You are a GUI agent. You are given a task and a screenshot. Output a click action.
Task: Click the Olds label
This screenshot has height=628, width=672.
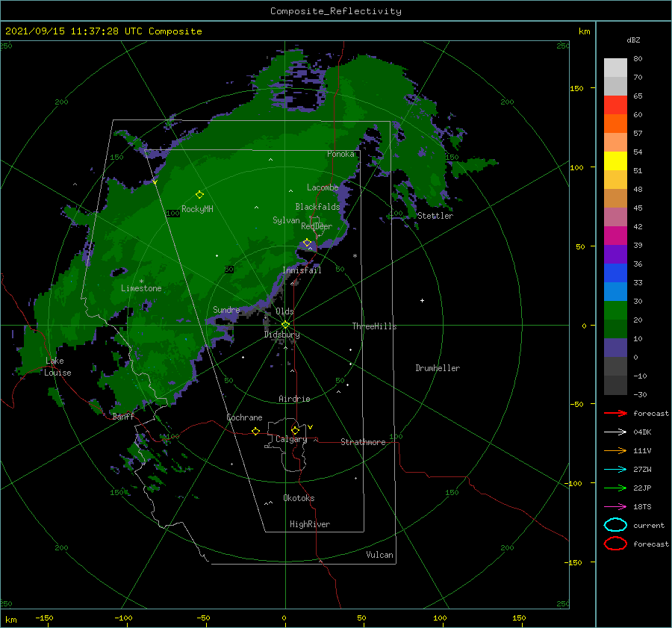[x=284, y=311]
